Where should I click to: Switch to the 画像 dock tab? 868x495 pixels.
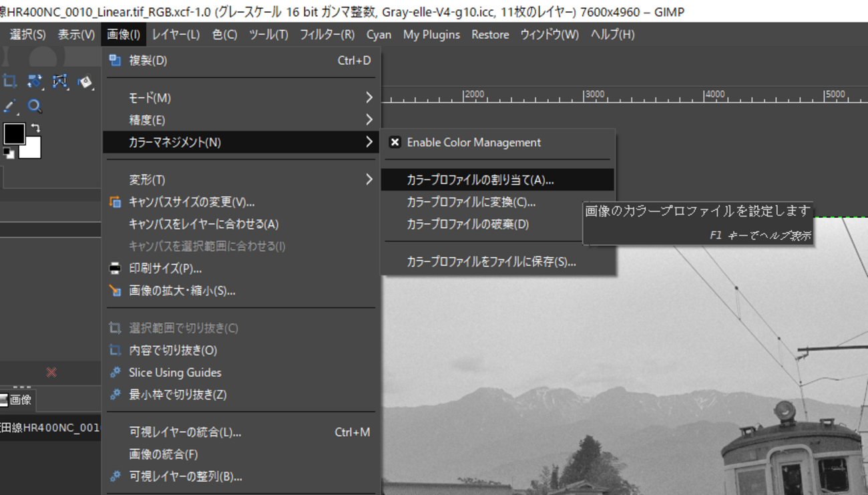tap(16, 400)
